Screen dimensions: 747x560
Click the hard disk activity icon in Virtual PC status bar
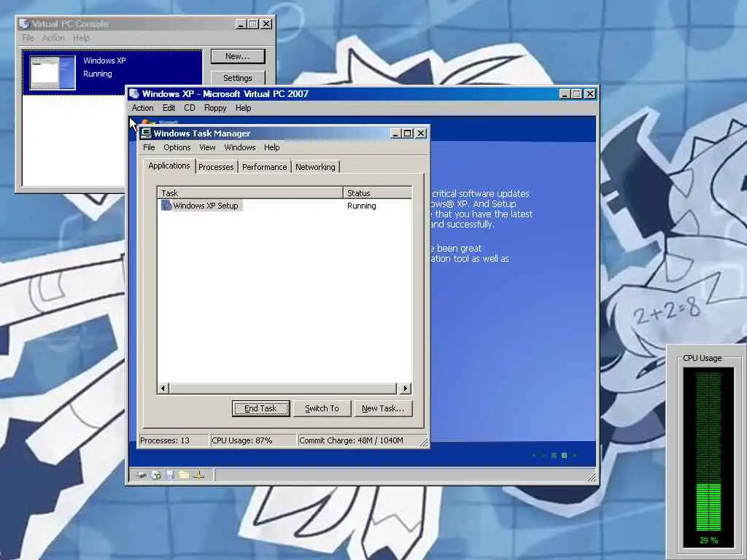click(140, 475)
